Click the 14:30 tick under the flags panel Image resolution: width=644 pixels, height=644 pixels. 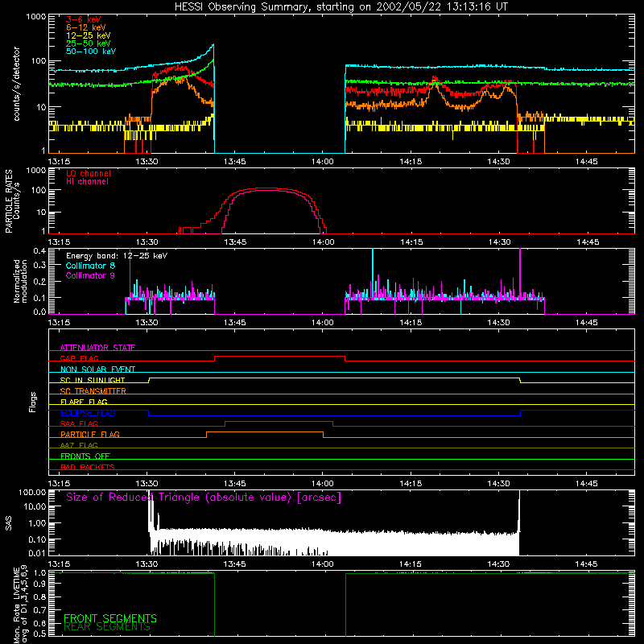coord(498,484)
